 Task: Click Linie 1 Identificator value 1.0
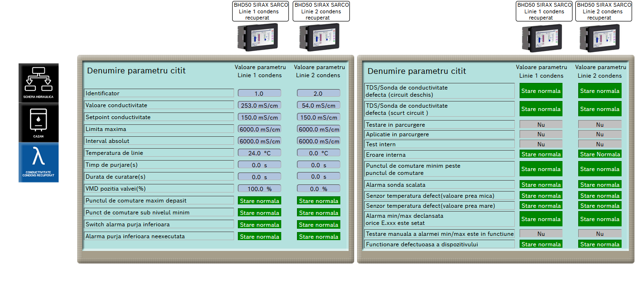click(x=259, y=93)
